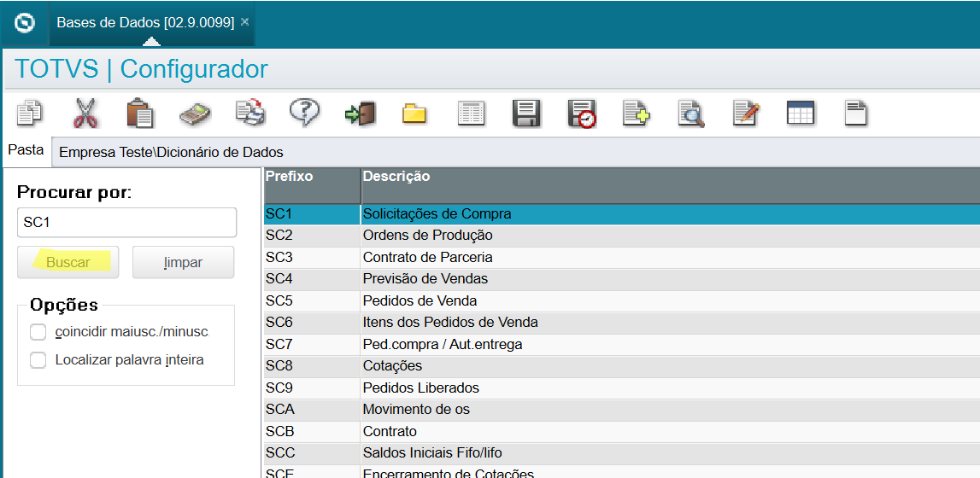980x478 pixels.
Task: Select the Contrato de Parceria row
Action: (622, 257)
